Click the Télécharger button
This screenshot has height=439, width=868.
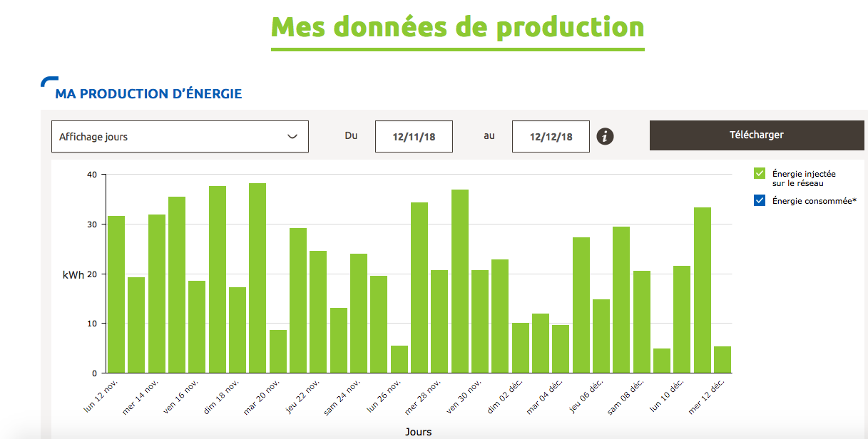756,135
